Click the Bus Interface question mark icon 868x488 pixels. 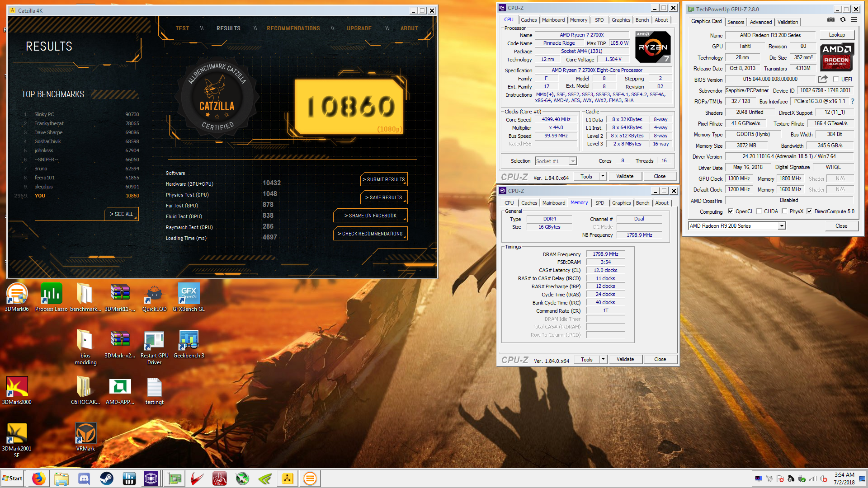pyautogui.click(x=853, y=101)
